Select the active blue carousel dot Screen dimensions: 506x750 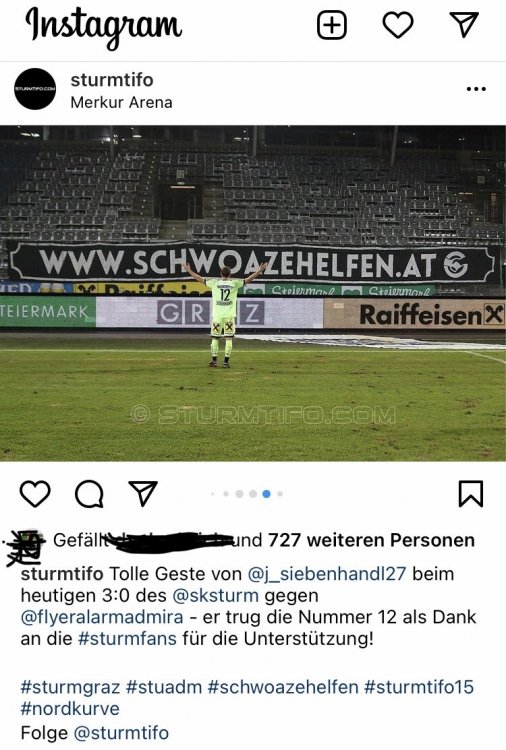[266, 494]
